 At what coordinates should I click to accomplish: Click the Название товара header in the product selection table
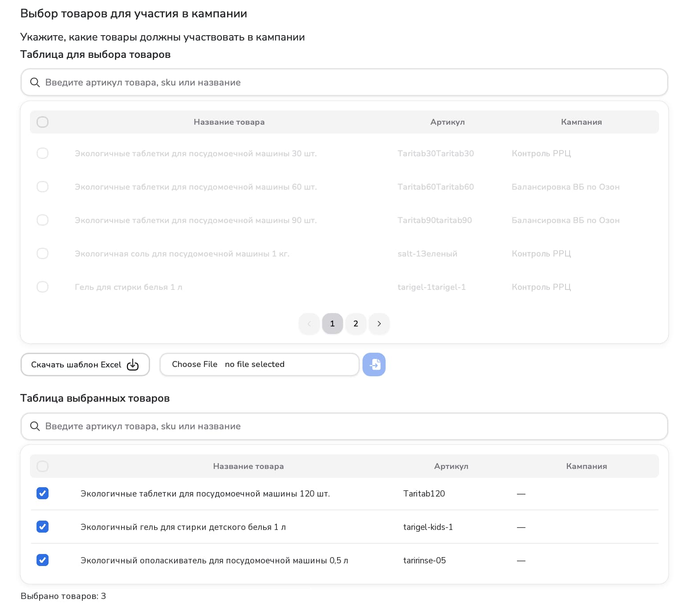[x=229, y=122]
